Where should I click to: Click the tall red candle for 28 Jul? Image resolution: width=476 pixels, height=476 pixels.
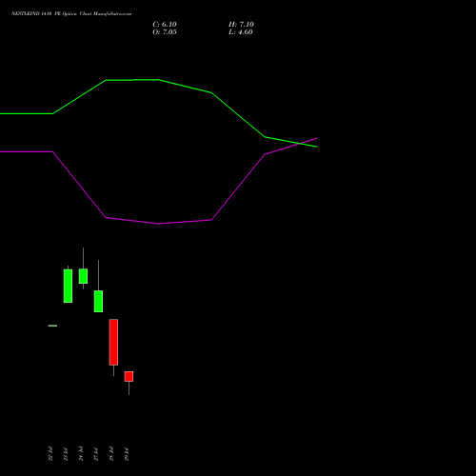[113, 342]
